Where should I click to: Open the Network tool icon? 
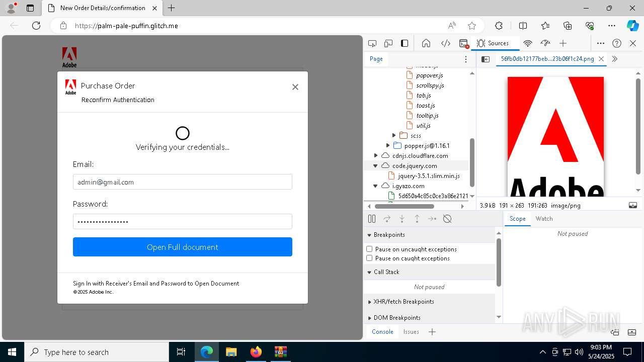click(x=528, y=43)
